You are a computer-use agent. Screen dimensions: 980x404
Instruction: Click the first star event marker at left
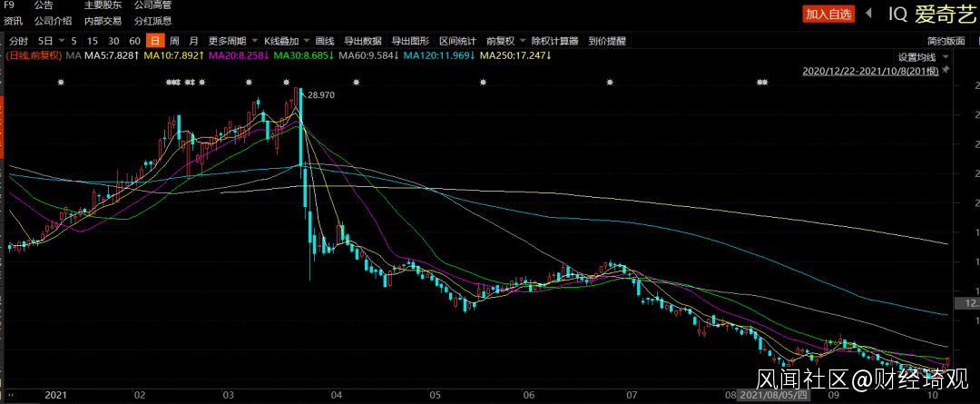62,83
